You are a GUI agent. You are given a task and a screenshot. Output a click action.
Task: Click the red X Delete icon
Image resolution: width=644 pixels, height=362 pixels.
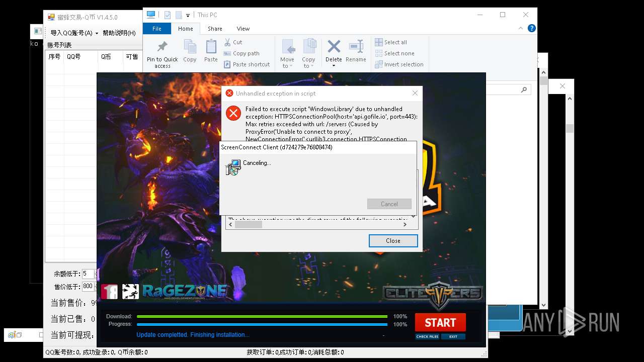[x=334, y=47]
